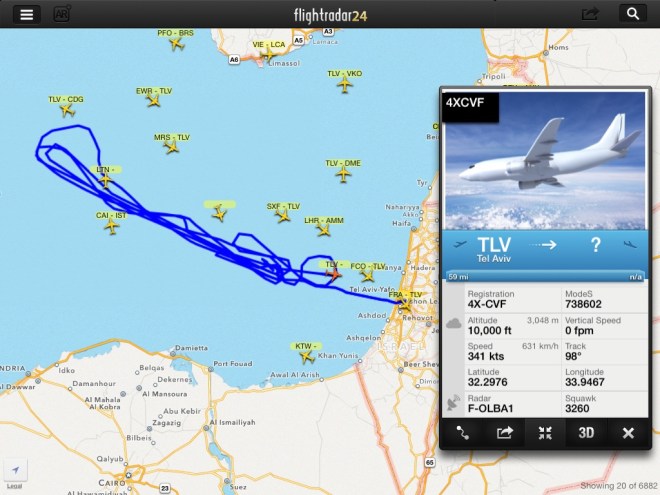
Task: Open the Legal link
Action: coord(14,486)
